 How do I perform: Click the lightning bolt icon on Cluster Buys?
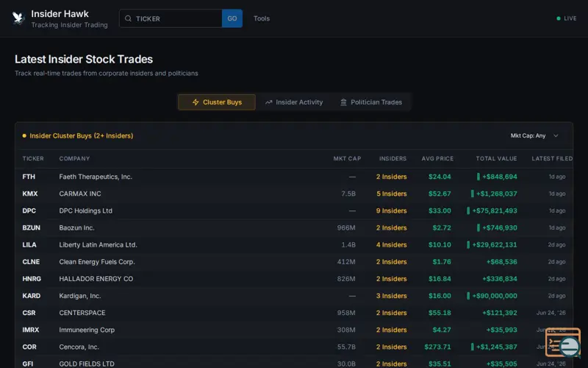[x=196, y=102]
